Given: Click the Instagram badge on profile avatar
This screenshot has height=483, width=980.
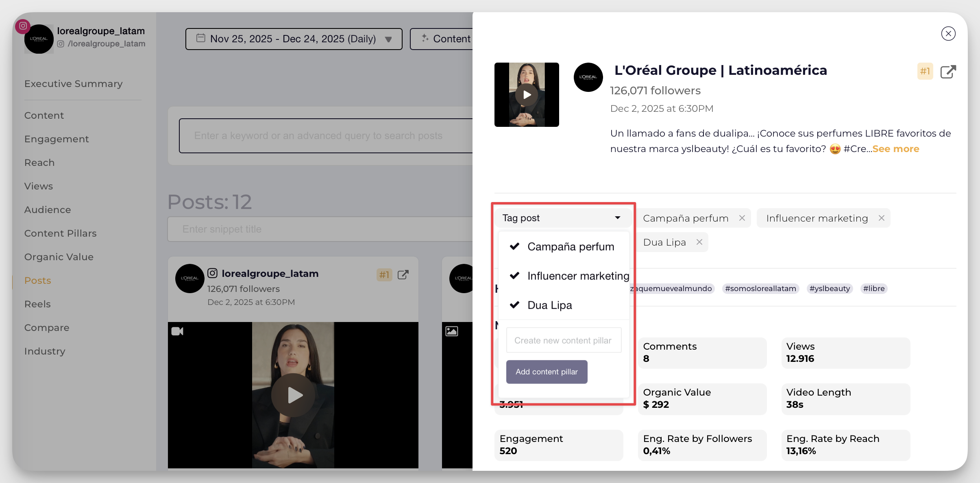Looking at the screenshot, I should 23,26.
